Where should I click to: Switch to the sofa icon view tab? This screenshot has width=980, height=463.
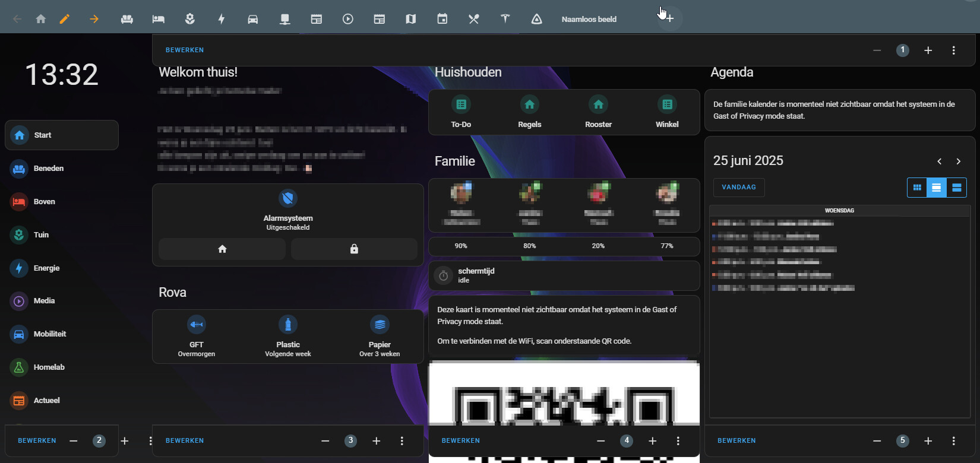(x=127, y=19)
